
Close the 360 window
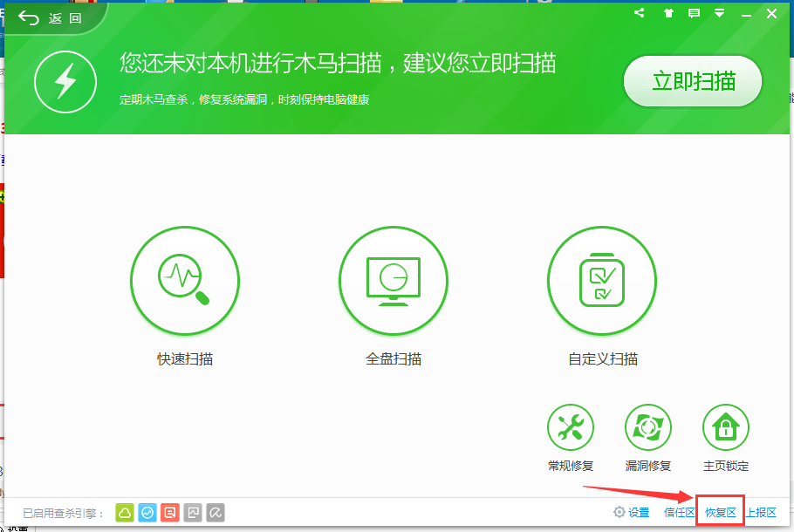[771, 14]
